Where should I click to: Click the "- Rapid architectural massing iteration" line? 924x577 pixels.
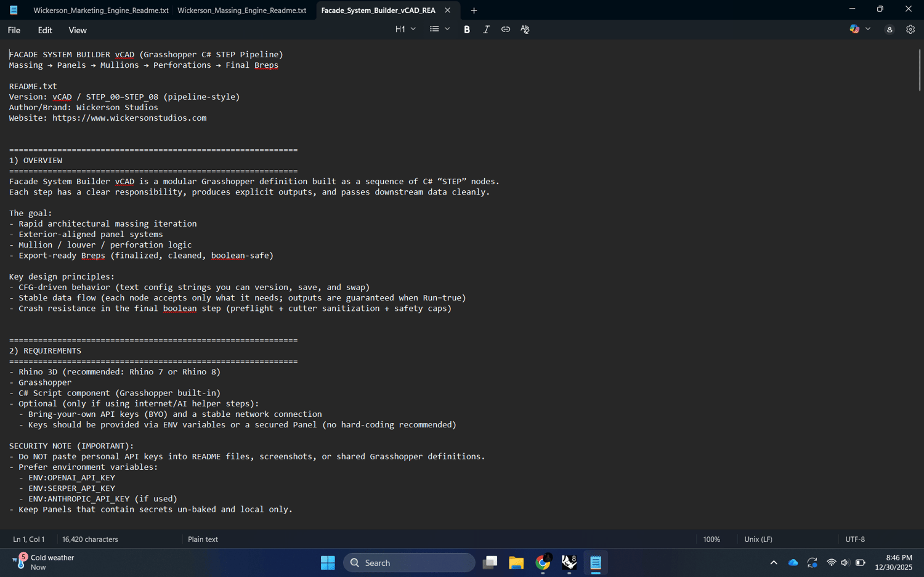point(103,224)
